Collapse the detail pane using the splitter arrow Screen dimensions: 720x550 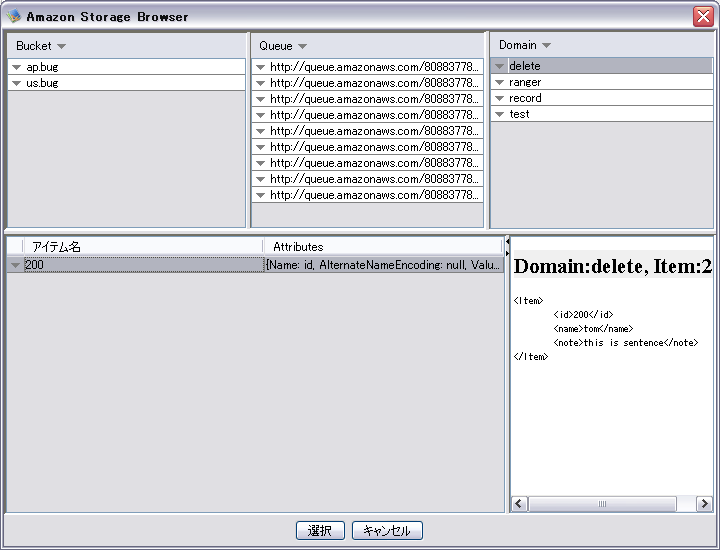pos(507,242)
